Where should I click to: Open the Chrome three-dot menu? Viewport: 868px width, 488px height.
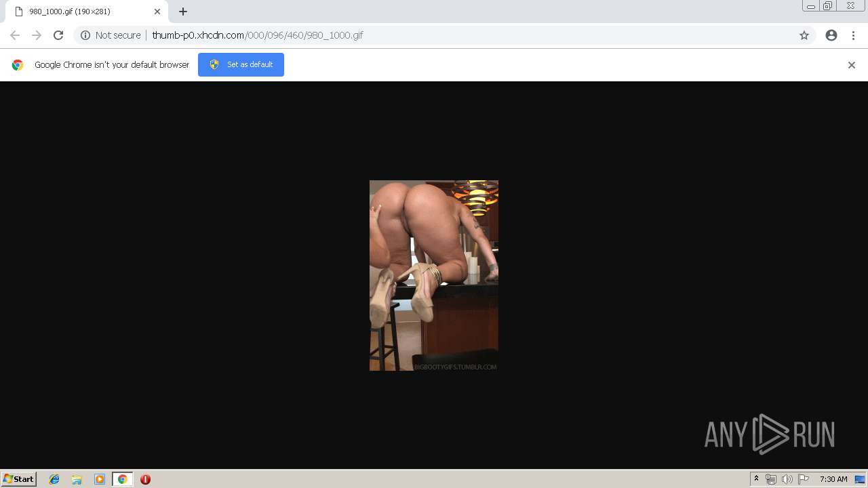click(853, 35)
